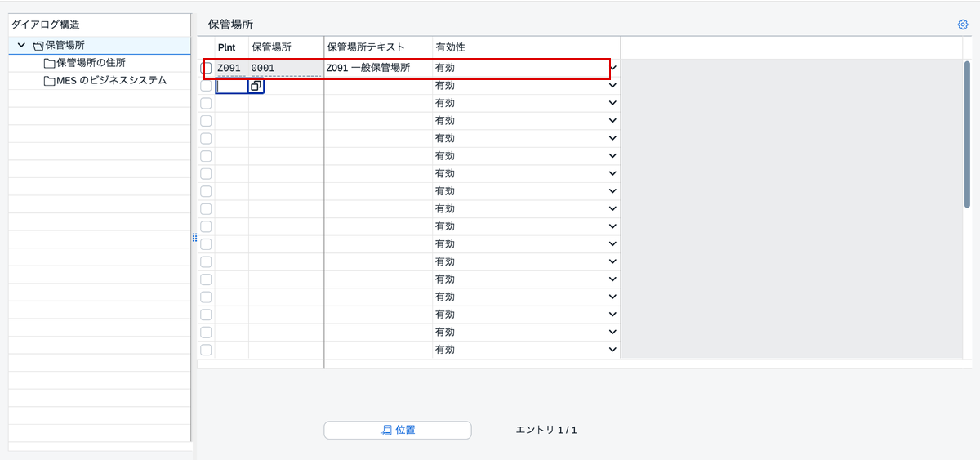The image size is (980, 460).
Task: Open 保管場所の住所 in the dialog structure
Action: 91,63
